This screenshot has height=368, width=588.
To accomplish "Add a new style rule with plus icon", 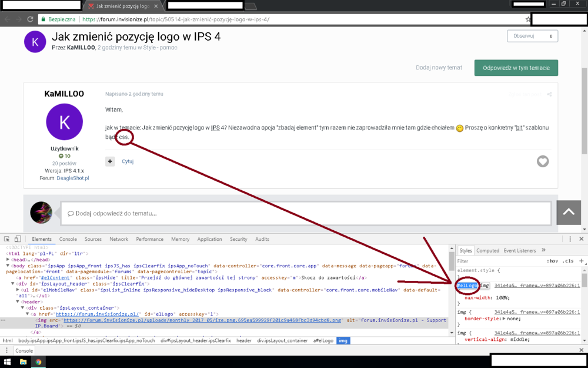I will tap(581, 261).
